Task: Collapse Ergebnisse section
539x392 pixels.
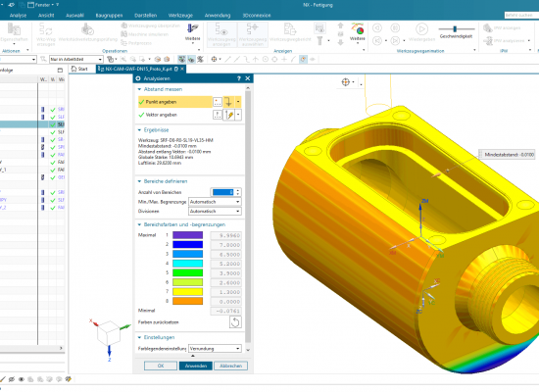Action: pos(139,130)
